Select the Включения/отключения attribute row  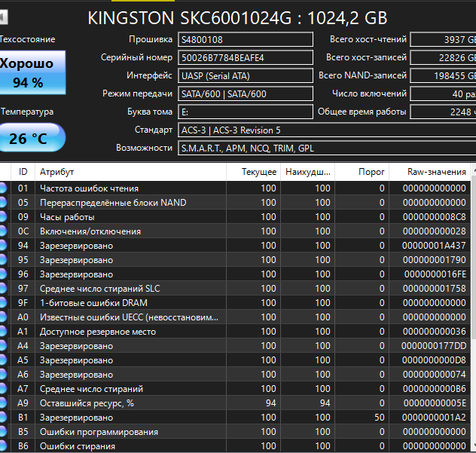click(x=235, y=231)
